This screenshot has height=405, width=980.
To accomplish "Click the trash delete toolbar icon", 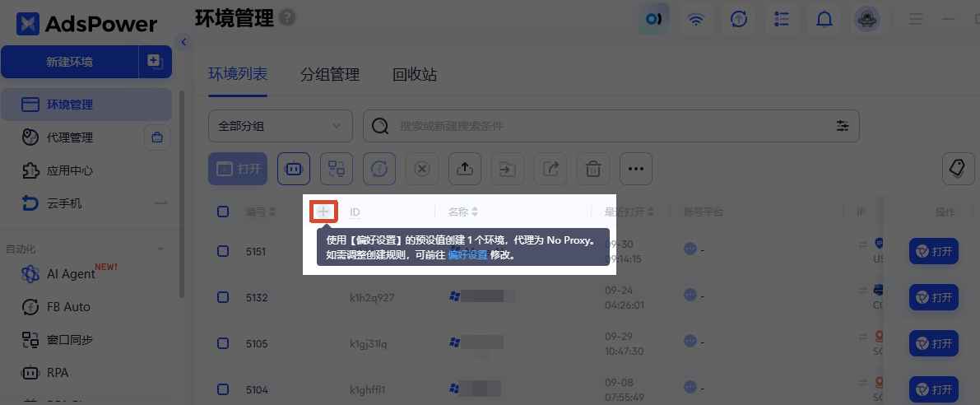I will click(593, 169).
